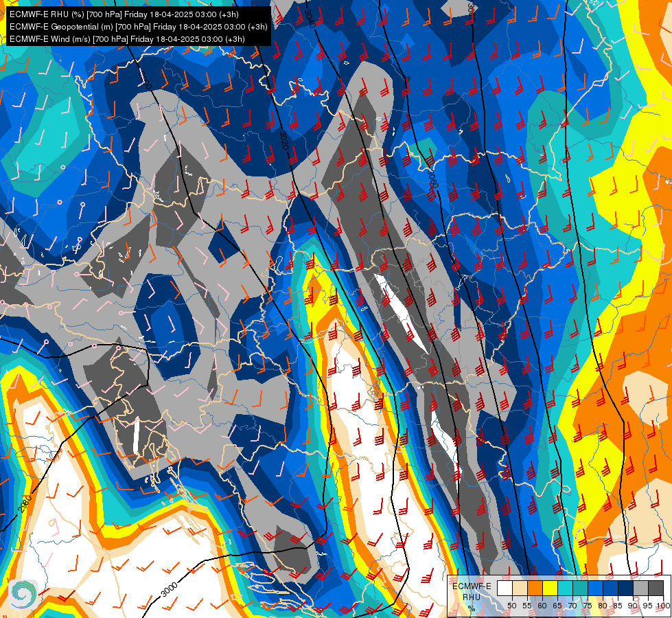Click the legend label 60
Screen dimensions: 672x618
click(542, 606)
